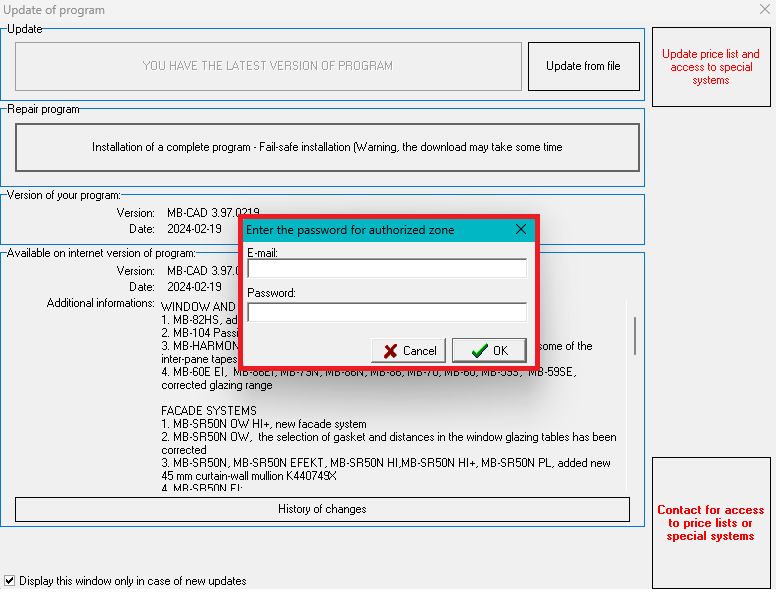Click the installed program date value
Viewport: 776px width, 592px height.
197,229
